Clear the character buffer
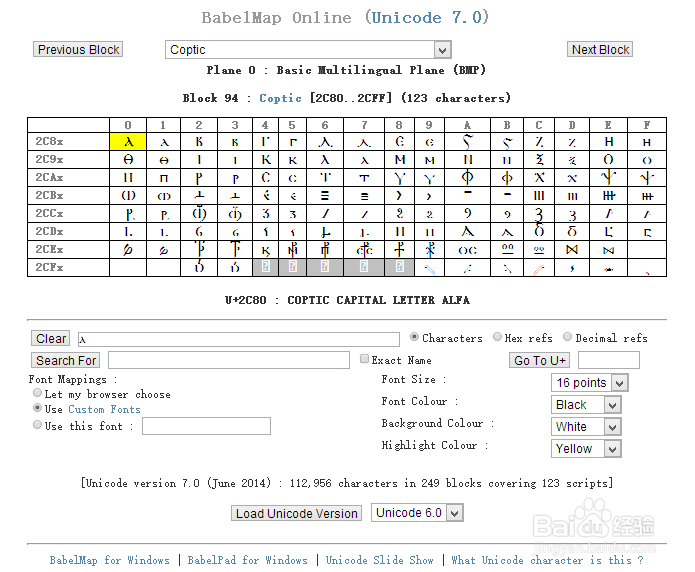The image size is (695, 572). pyautogui.click(x=51, y=338)
